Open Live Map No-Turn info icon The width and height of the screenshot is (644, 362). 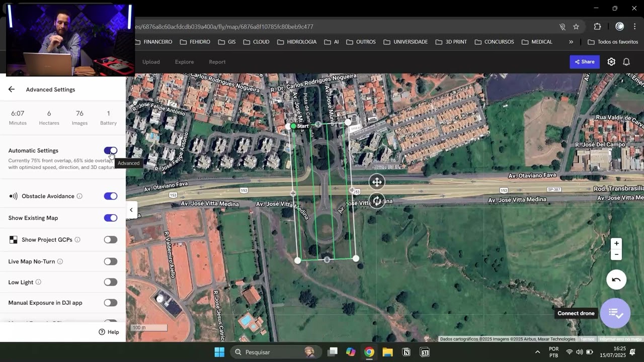(60, 261)
